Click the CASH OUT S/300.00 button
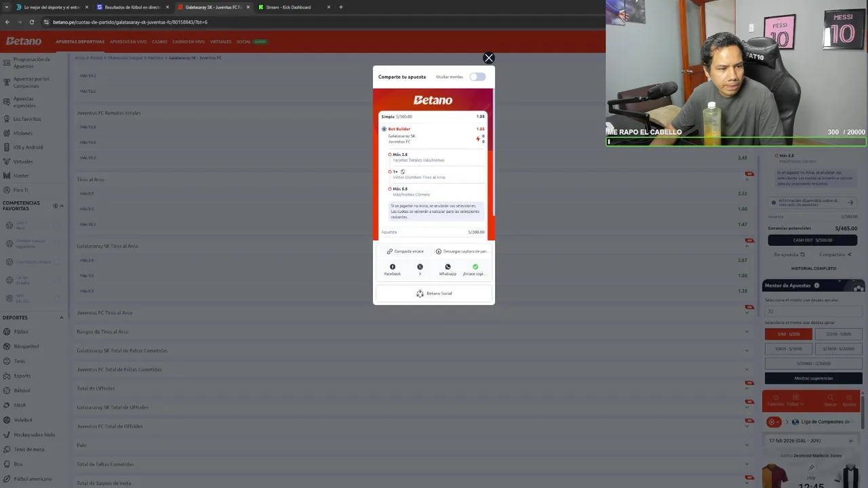The height and width of the screenshot is (488, 868). [x=812, y=240]
